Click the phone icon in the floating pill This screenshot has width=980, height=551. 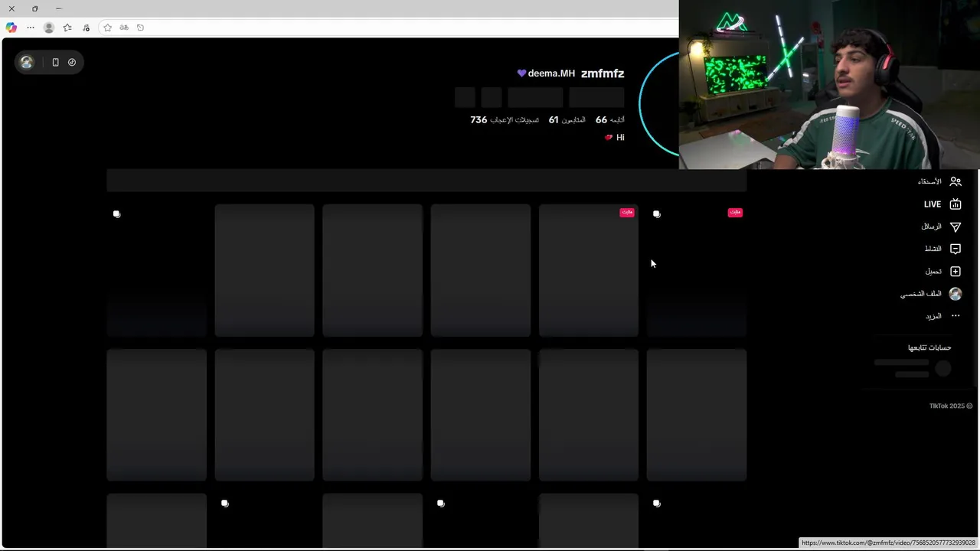click(x=55, y=62)
